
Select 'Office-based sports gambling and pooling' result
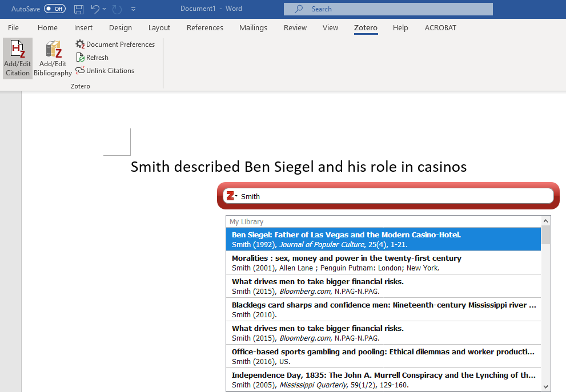pos(383,356)
